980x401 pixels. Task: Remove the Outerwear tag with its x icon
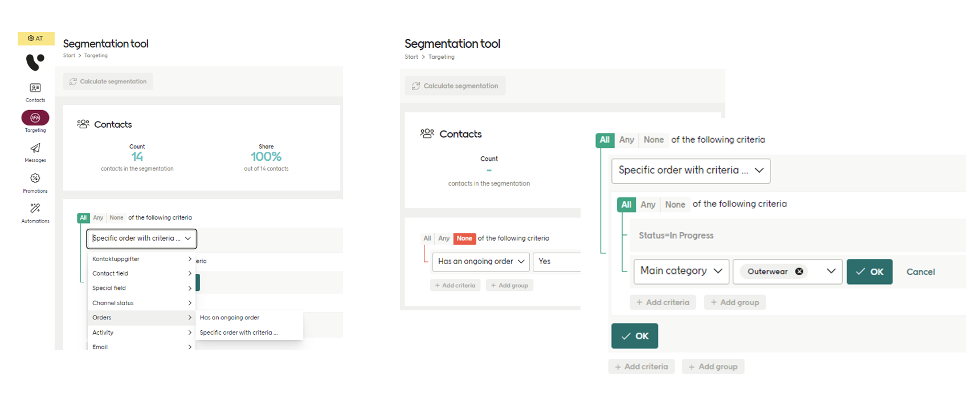799,272
